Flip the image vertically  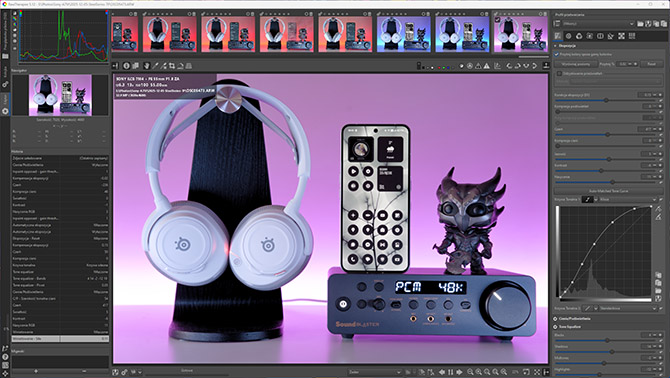tap(535, 66)
